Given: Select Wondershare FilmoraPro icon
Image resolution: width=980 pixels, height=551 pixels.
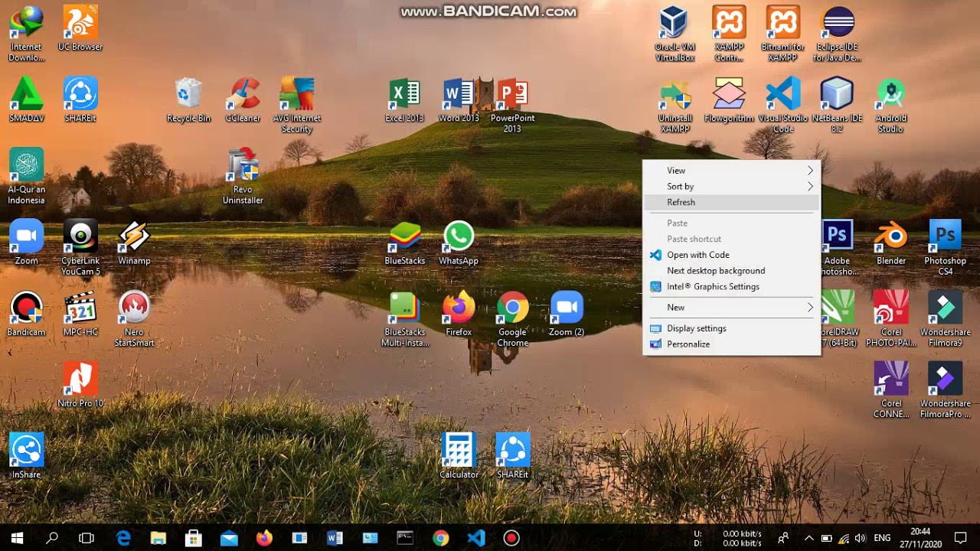Looking at the screenshot, I should (945, 390).
